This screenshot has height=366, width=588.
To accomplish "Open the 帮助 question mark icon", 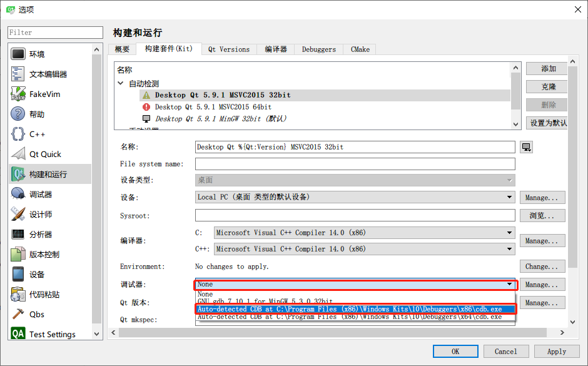I will [18, 114].
